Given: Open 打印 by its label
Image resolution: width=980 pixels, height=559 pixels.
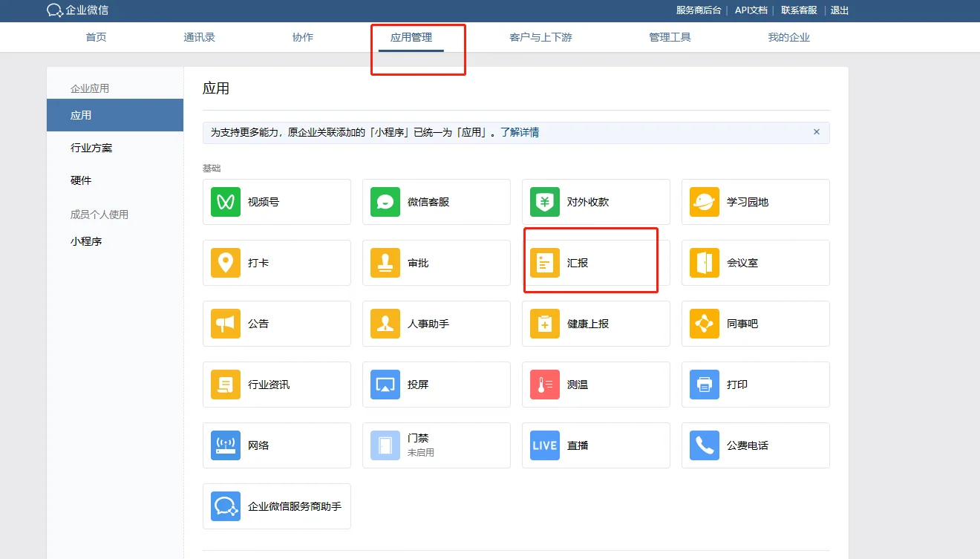Looking at the screenshot, I should [x=737, y=385].
